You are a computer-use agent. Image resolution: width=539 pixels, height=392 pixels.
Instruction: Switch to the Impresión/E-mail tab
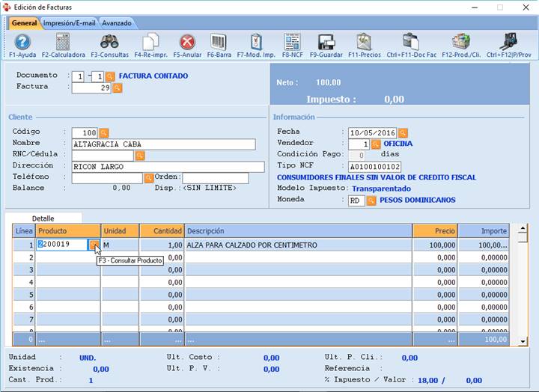tap(69, 23)
